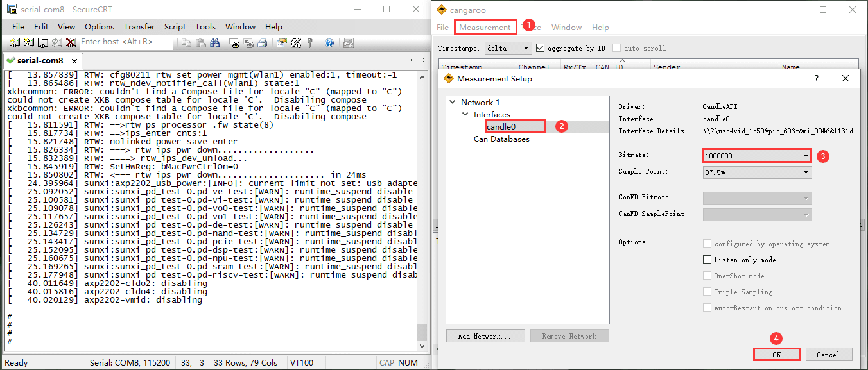The width and height of the screenshot is (868, 370).
Task: Click the Connect in Tab toolbar icon
Action: [42, 42]
